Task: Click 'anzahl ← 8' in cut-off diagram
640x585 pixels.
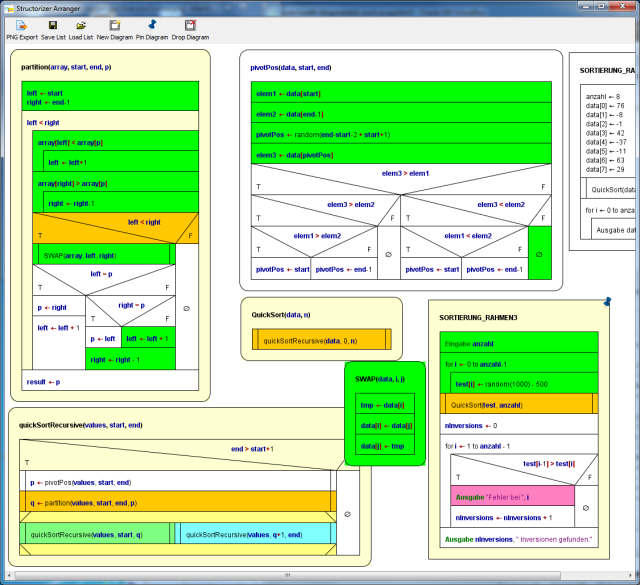Action: 603,97
